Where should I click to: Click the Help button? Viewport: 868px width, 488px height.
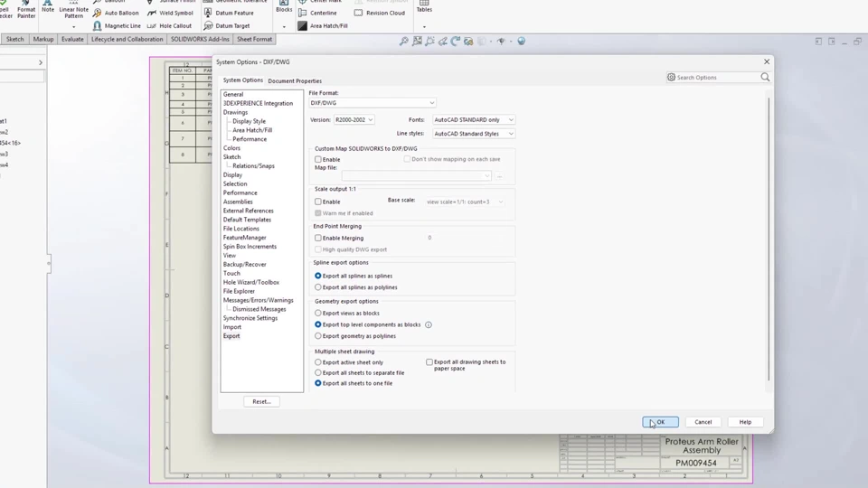(745, 422)
